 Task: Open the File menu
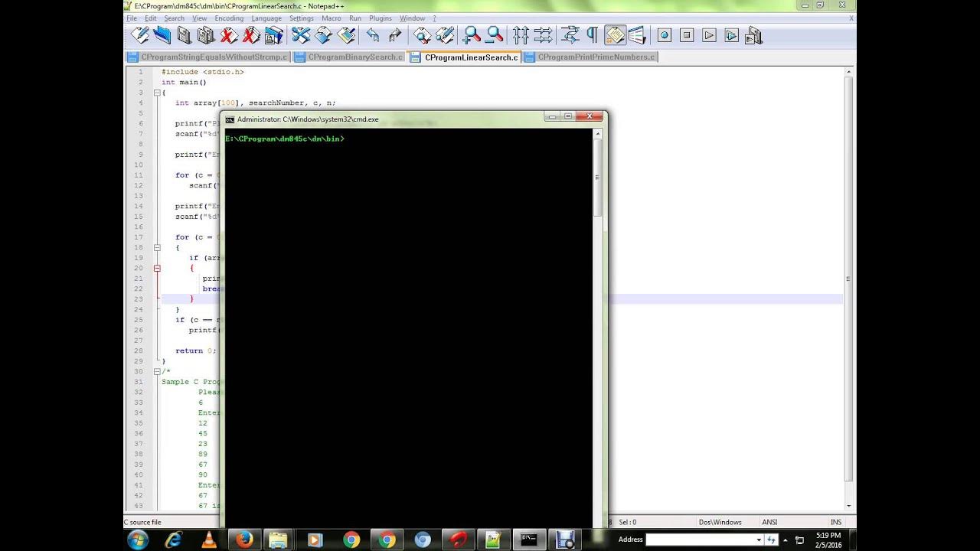pyautogui.click(x=132, y=18)
